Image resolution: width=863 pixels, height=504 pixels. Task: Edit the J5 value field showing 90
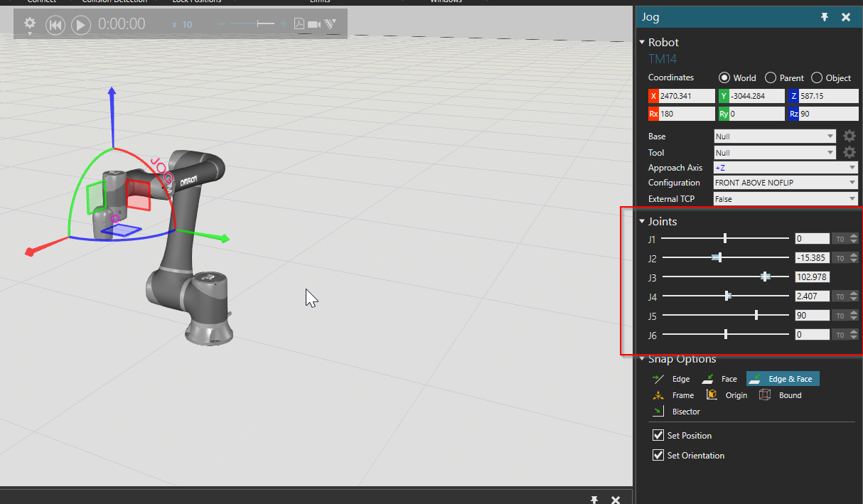pyautogui.click(x=812, y=316)
